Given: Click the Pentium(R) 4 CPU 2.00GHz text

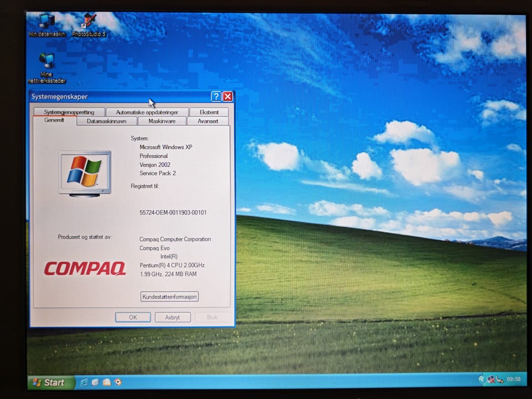Looking at the screenshot, I should click(x=172, y=265).
